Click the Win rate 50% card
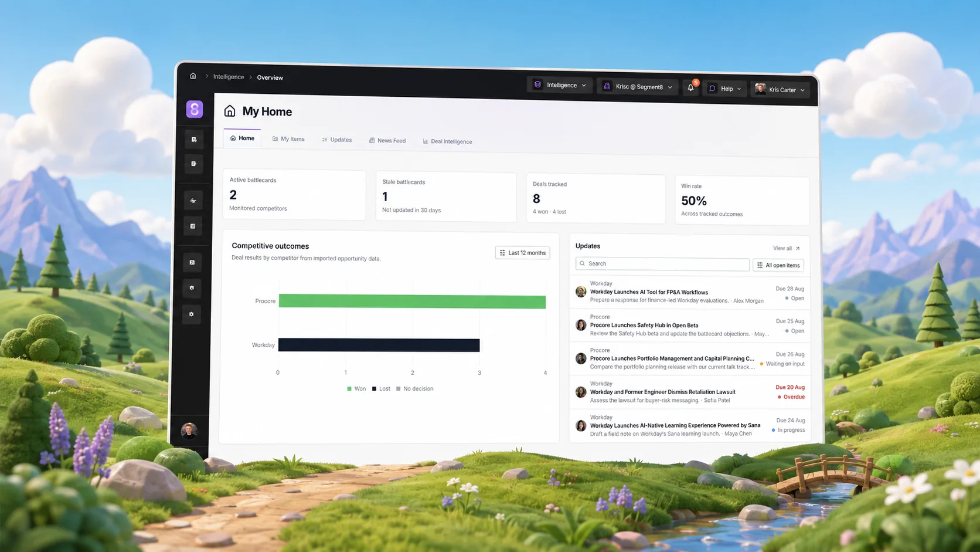980x552 pixels. 742,200
